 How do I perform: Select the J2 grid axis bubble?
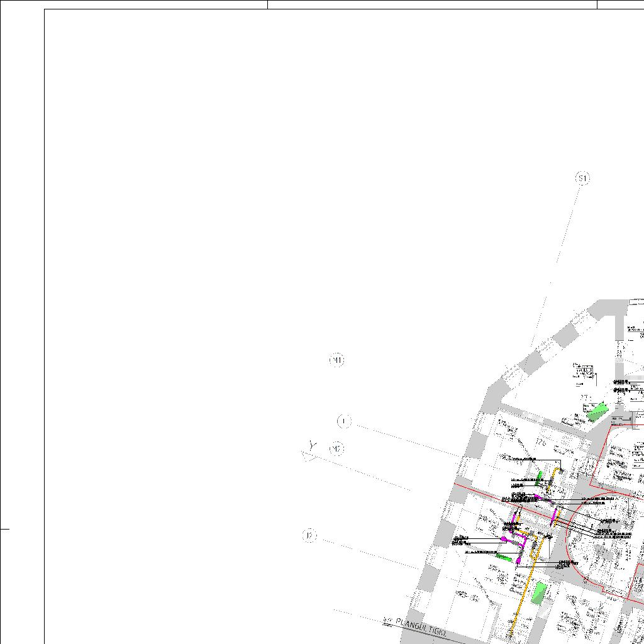(x=309, y=536)
